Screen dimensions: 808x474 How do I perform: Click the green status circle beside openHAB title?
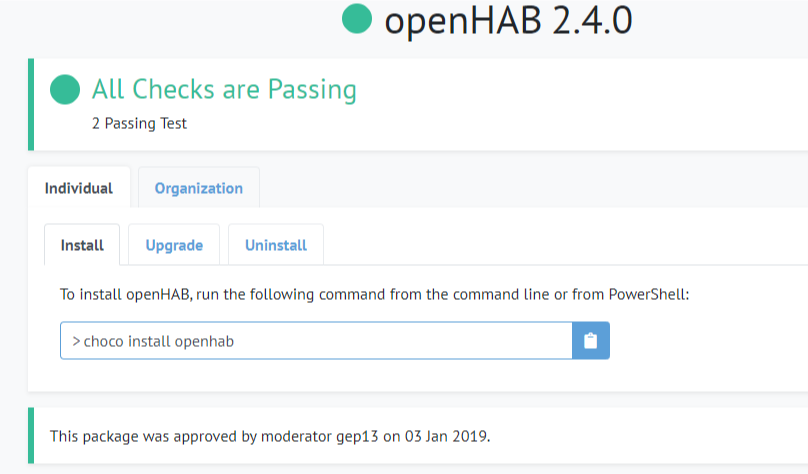pos(357,18)
